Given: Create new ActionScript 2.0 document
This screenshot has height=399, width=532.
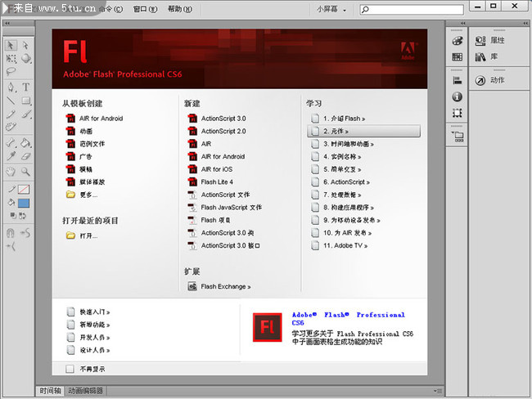Looking at the screenshot, I should [x=217, y=131].
